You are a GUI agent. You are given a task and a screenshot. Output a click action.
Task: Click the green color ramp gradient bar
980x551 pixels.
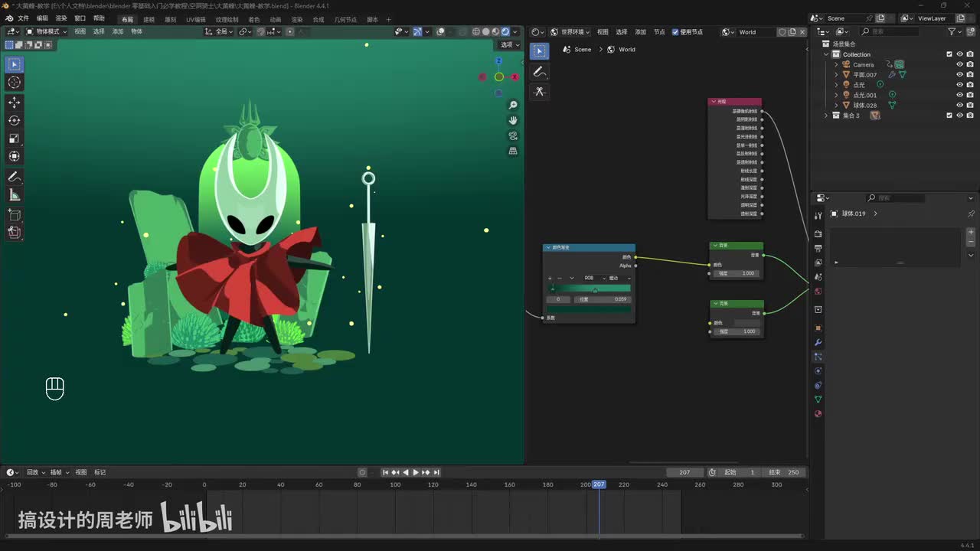click(x=590, y=289)
